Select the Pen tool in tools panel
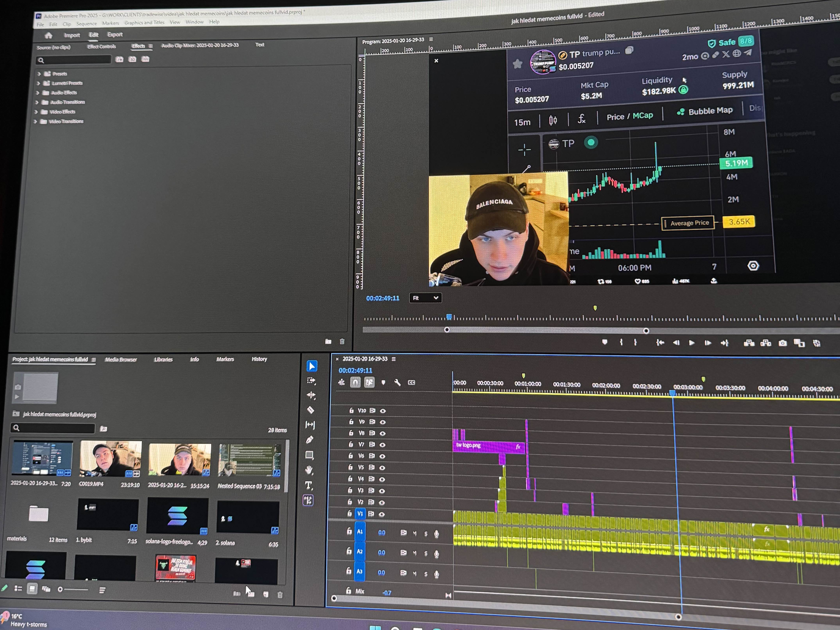 click(x=309, y=440)
